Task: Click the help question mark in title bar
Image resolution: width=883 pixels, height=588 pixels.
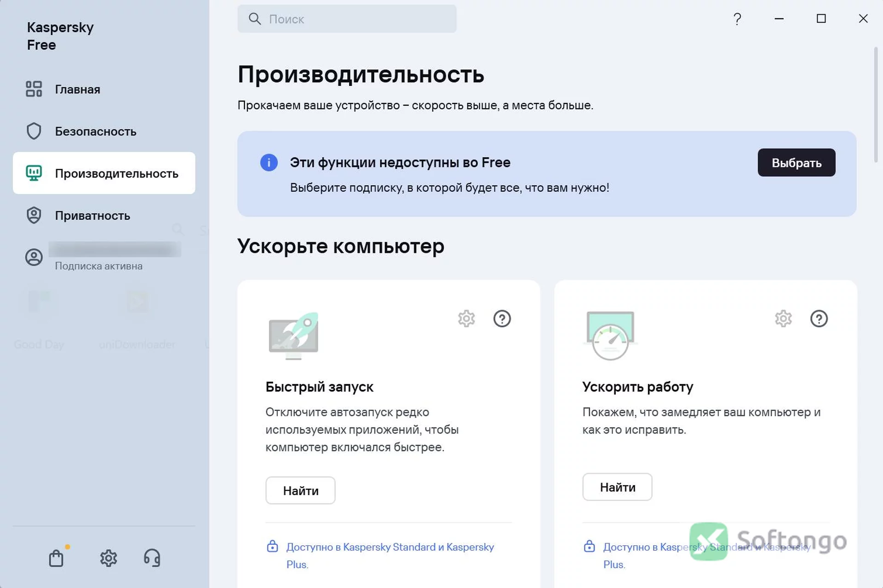Action: (x=737, y=19)
